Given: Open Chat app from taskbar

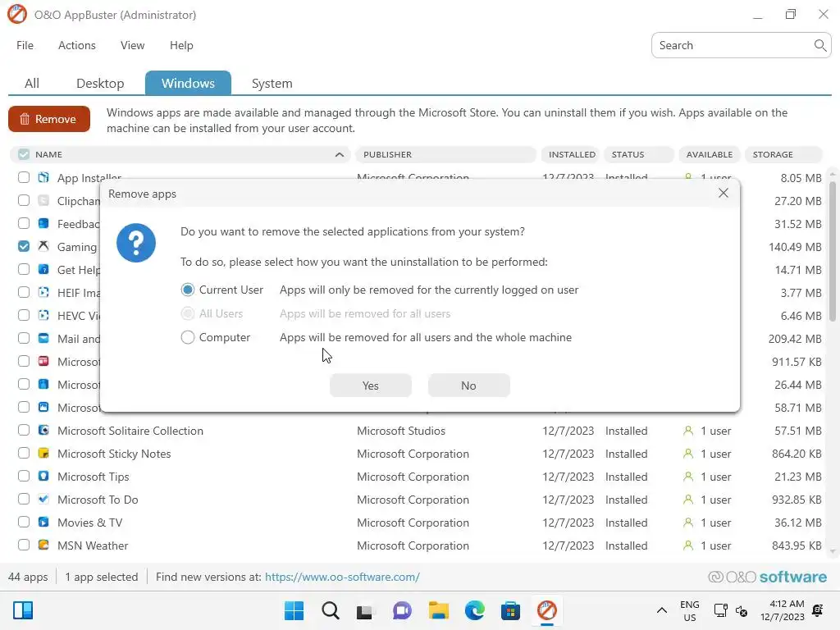Looking at the screenshot, I should (x=402, y=610).
